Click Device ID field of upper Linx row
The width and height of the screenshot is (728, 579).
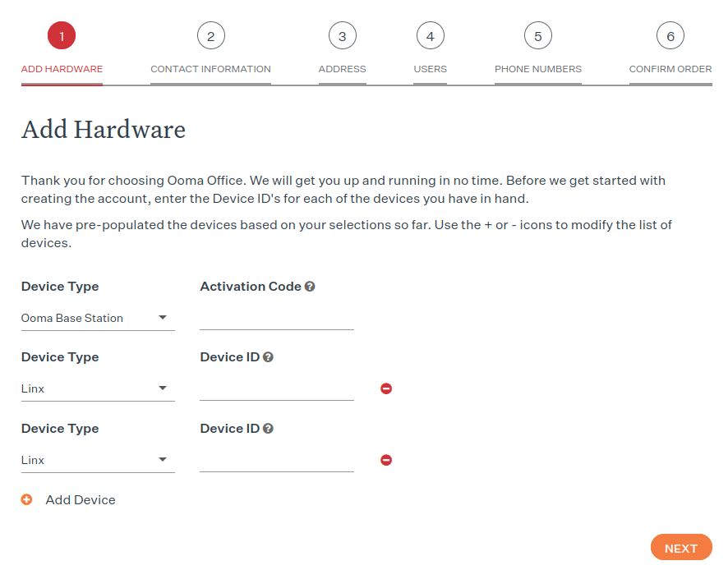coord(277,388)
